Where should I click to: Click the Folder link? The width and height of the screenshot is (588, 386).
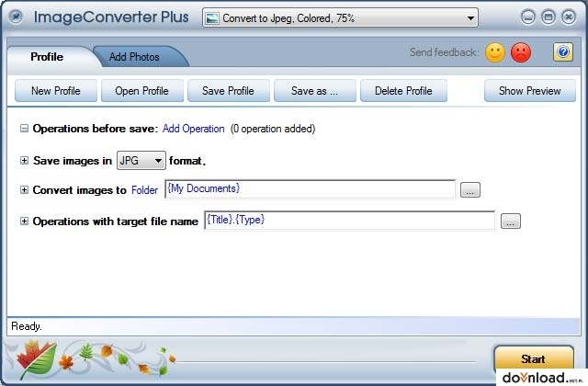point(145,190)
